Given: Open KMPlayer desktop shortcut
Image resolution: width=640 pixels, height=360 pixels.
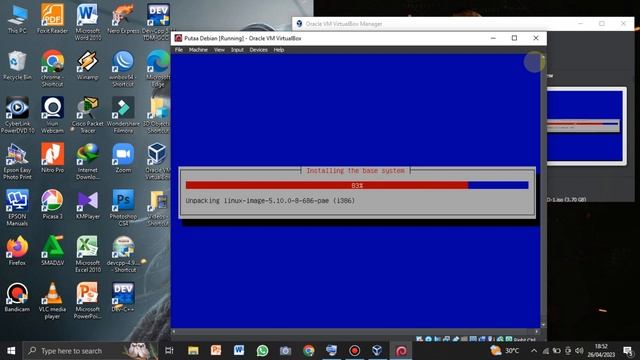Looking at the screenshot, I should [87, 205].
